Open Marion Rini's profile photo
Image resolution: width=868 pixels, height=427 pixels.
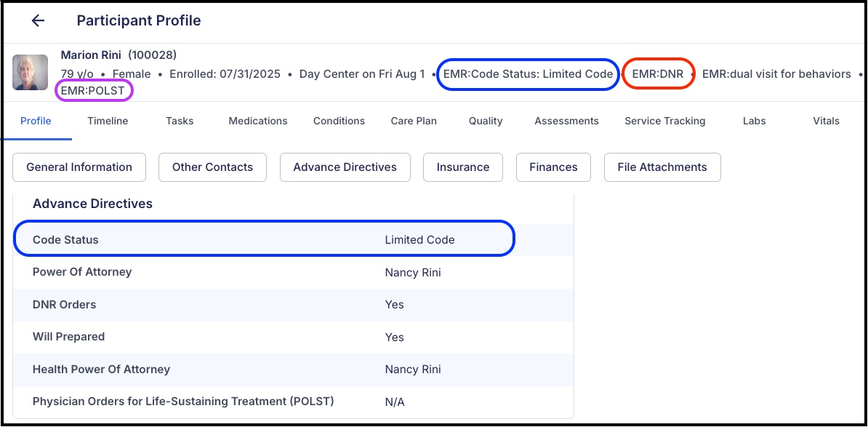click(x=30, y=72)
